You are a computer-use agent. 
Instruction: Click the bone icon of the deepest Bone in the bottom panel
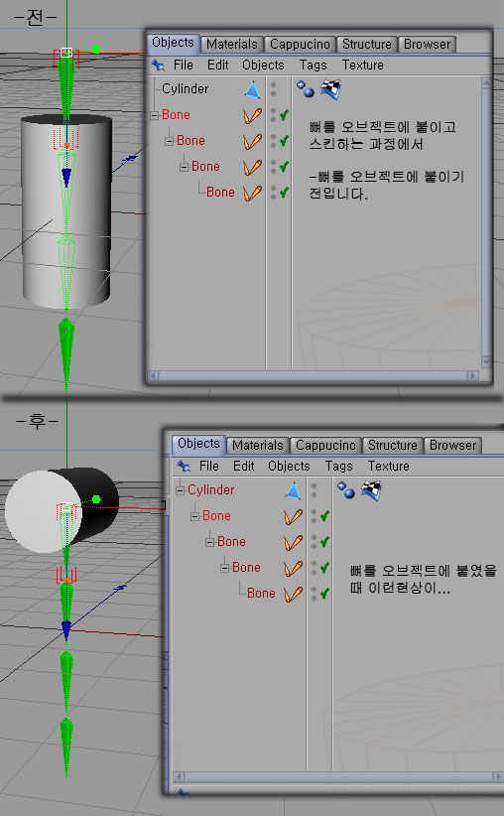point(293,594)
